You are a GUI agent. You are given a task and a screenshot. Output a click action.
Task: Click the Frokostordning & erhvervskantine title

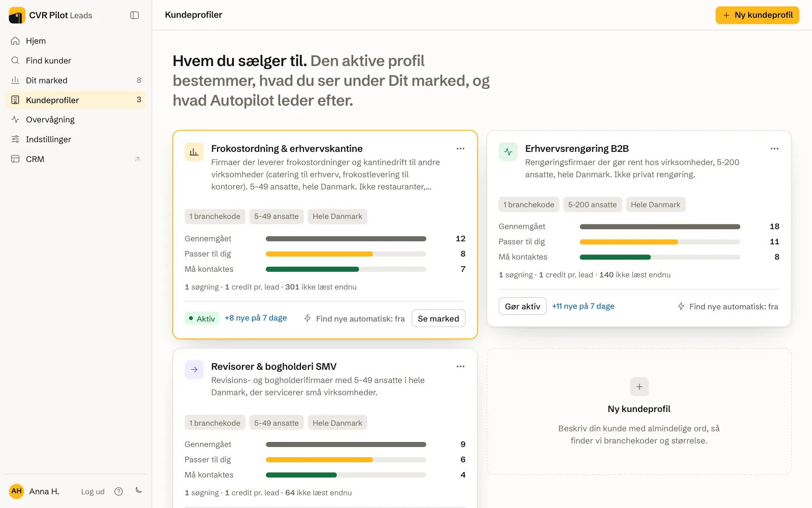coord(287,149)
